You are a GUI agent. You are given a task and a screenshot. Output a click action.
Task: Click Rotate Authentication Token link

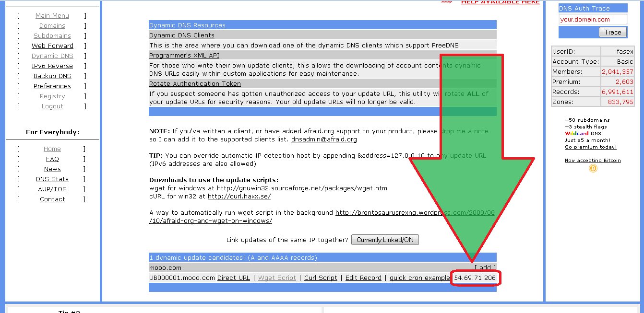click(195, 84)
